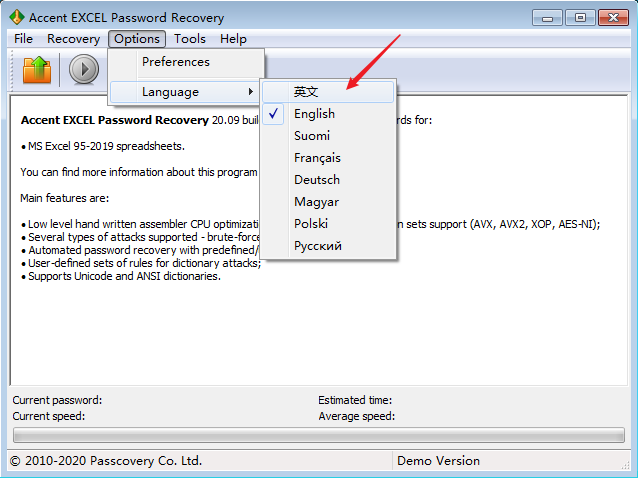This screenshot has height=478, width=638.
Task: Open the Tools menu
Action: (190, 39)
